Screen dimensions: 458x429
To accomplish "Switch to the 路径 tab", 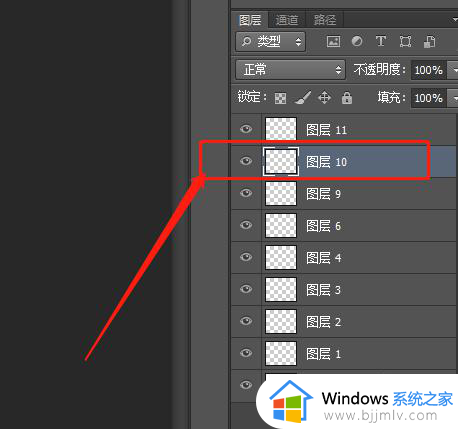I will click(x=325, y=20).
